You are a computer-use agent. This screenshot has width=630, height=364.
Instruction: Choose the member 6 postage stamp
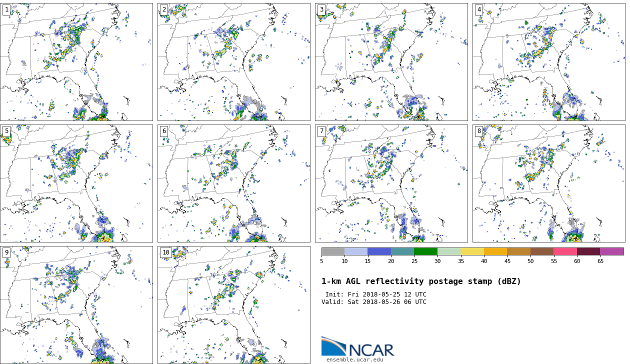[x=234, y=183]
